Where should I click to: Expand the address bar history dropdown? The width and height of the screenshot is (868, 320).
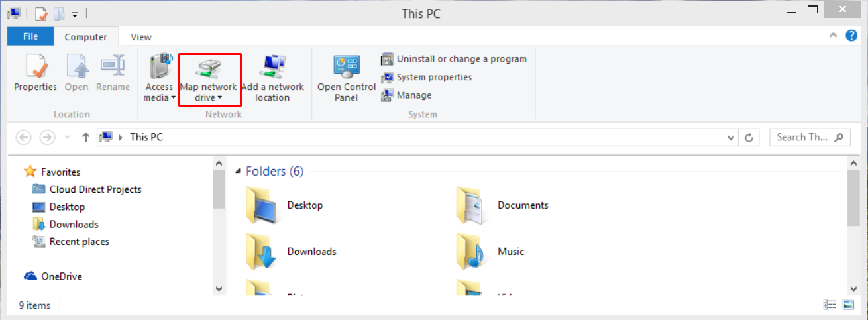[731, 138]
